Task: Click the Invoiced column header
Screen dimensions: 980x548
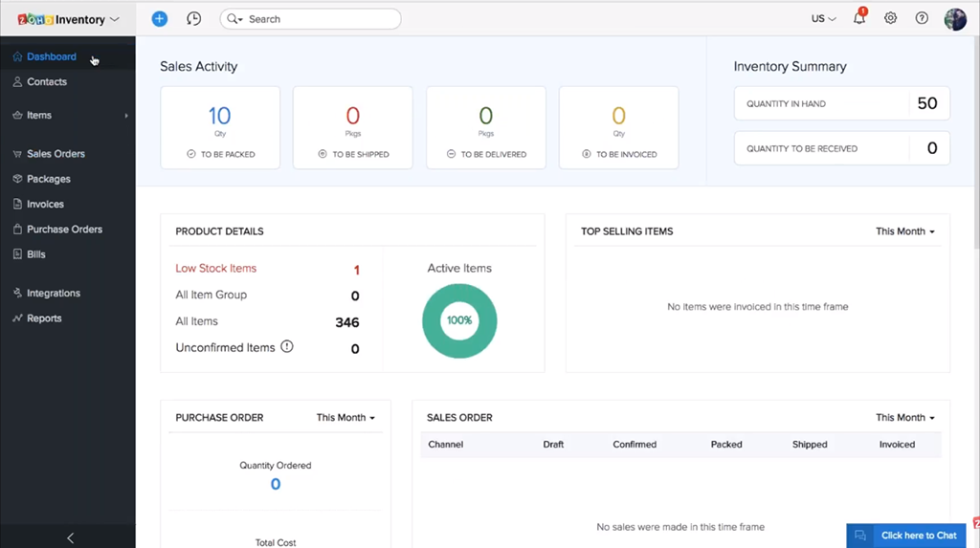Action: click(x=897, y=445)
